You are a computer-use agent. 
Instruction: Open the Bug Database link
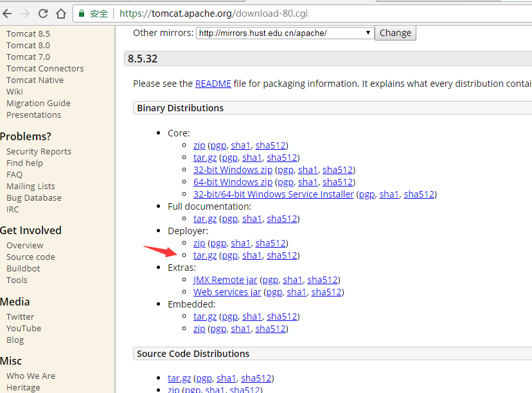click(x=34, y=197)
